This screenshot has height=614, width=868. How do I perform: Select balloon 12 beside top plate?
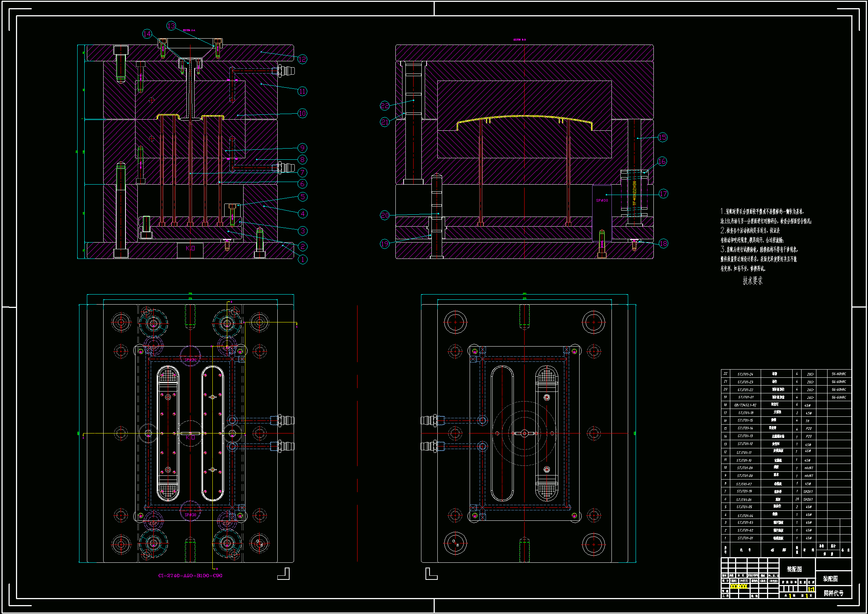(x=302, y=59)
